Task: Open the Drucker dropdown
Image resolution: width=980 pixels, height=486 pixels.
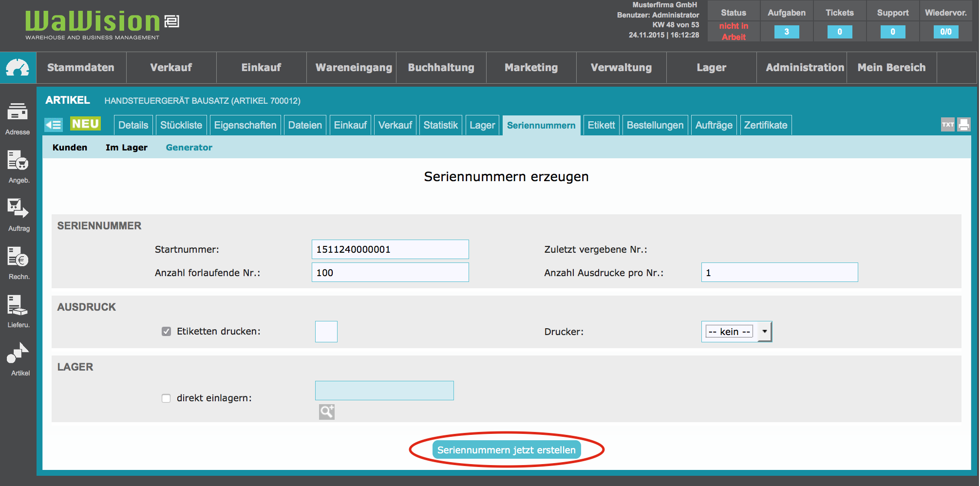Action: click(x=736, y=332)
